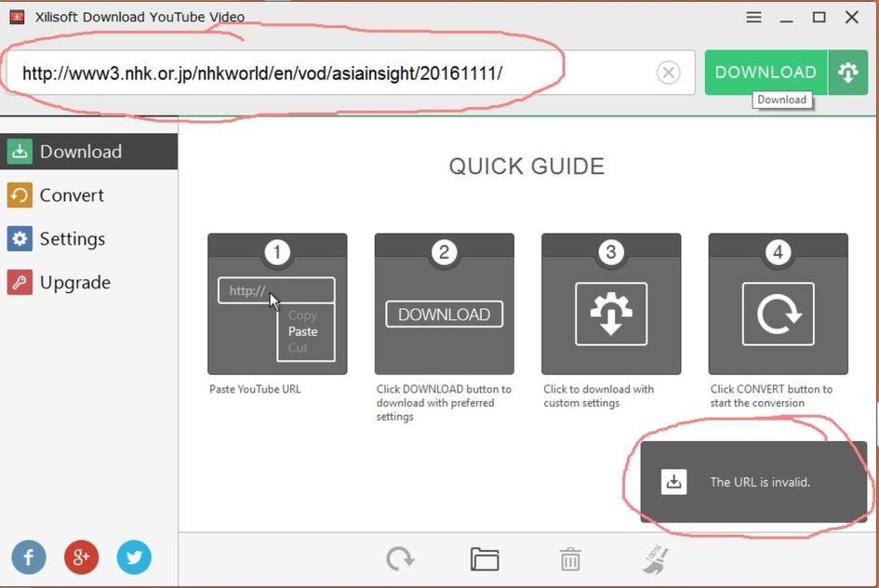The height and width of the screenshot is (588, 879).
Task: Go to the Upgrade section
Action: click(x=88, y=283)
